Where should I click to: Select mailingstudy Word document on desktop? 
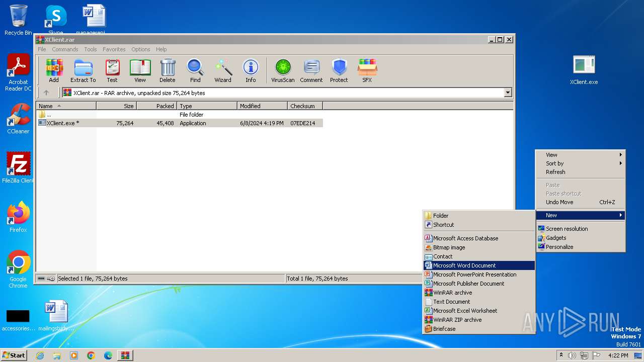(x=56, y=316)
